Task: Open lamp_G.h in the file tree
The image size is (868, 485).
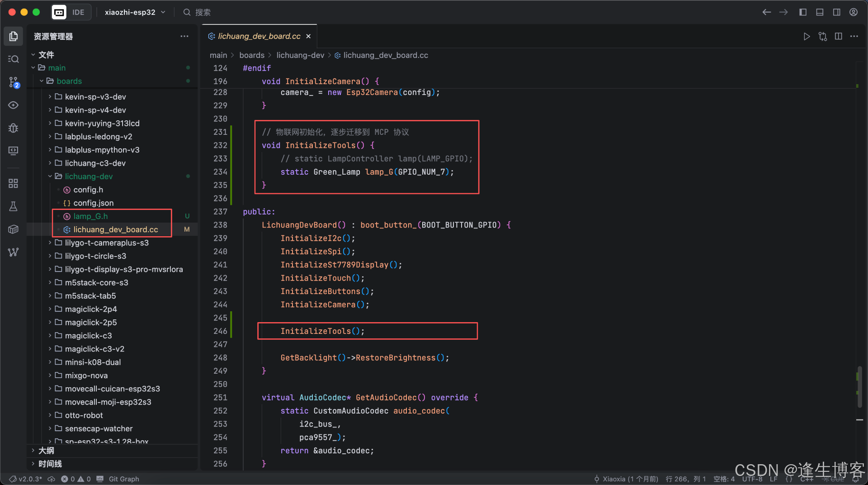Action: [x=112, y=216]
